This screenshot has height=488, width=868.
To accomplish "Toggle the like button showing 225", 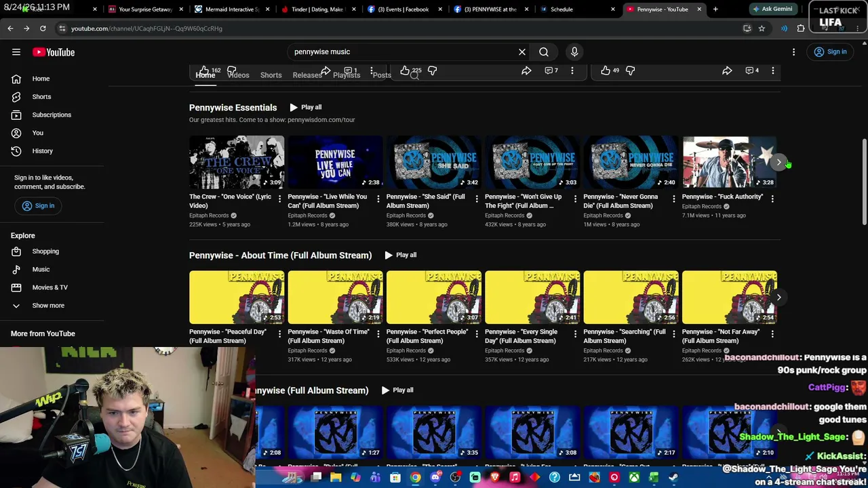I will click(x=411, y=70).
